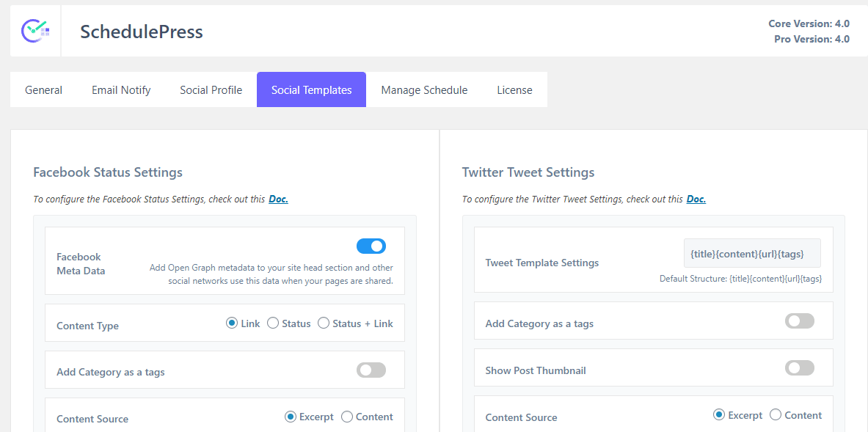Choose Excerpt for Twitter content source
The image size is (868, 432).
coord(719,415)
